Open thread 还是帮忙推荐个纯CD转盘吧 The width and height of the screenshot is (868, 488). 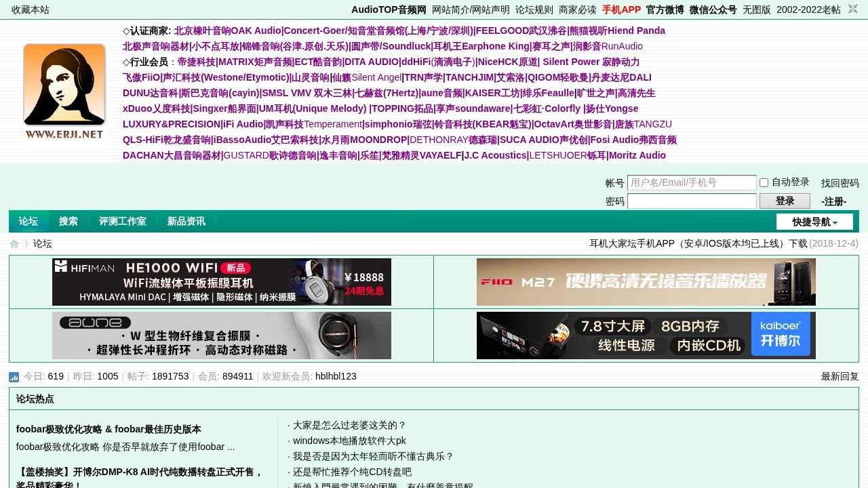[352, 472]
